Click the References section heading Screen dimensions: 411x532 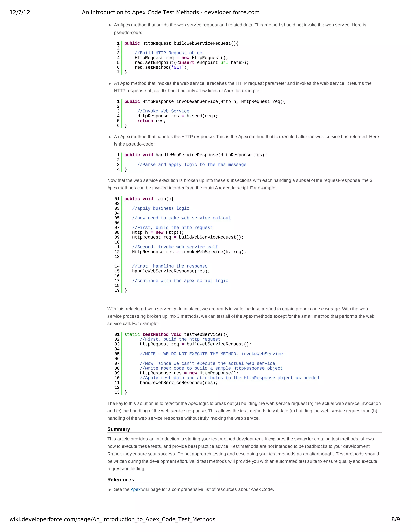pos(121,480)
